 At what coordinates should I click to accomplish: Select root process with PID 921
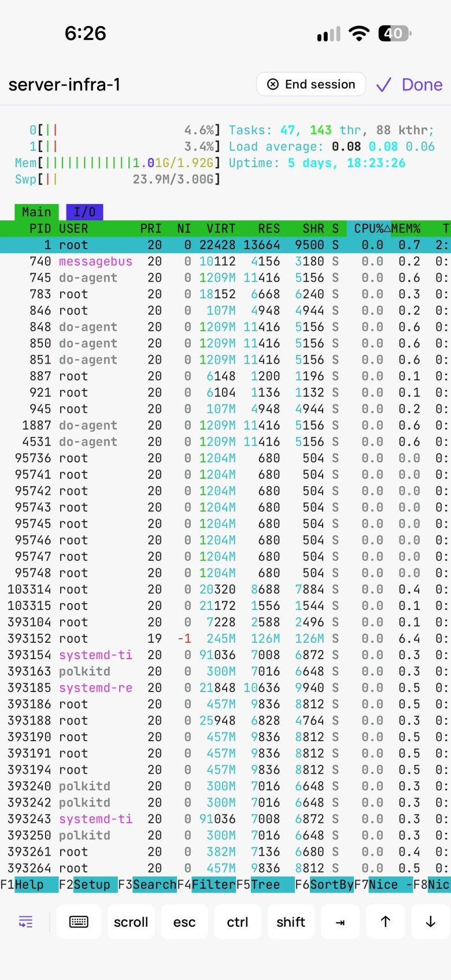pyautogui.click(x=226, y=393)
